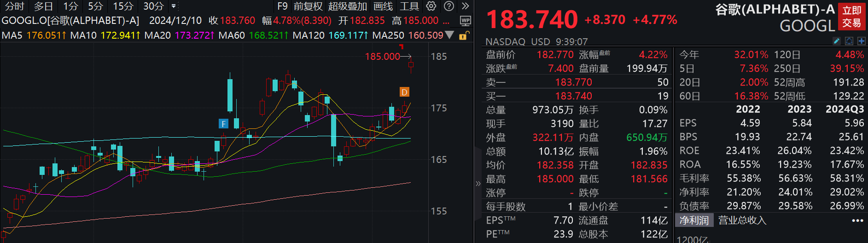Click 立即交易 trade now button
868x243 pixels.
pyautogui.click(x=852, y=17)
